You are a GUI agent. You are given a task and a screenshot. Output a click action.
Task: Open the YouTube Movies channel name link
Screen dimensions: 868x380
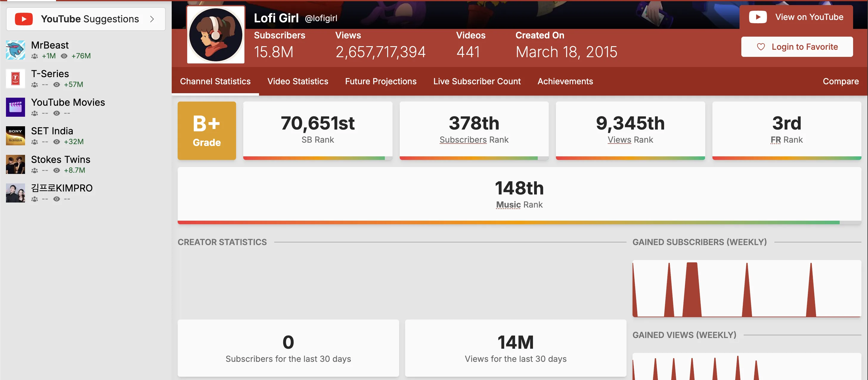[68, 102]
